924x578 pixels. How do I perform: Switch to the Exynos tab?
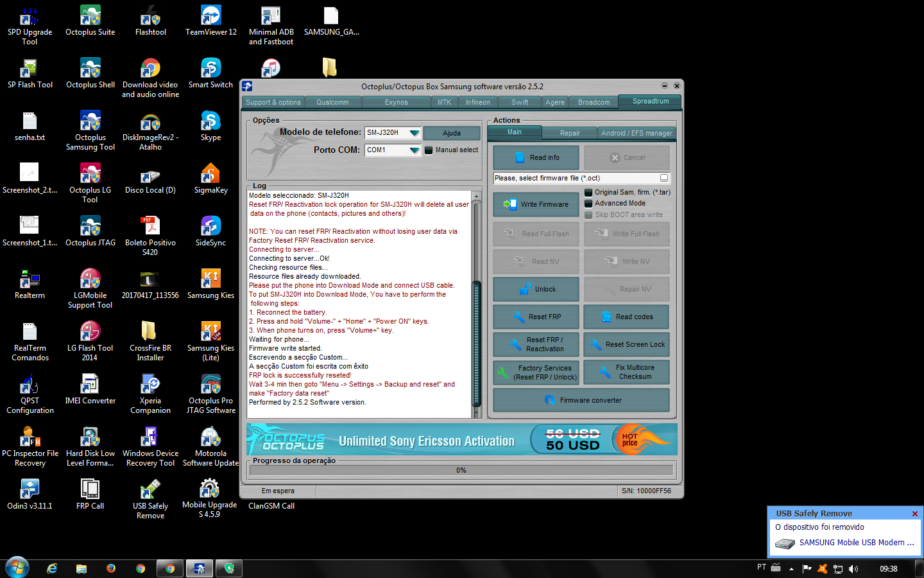(396, 102)
